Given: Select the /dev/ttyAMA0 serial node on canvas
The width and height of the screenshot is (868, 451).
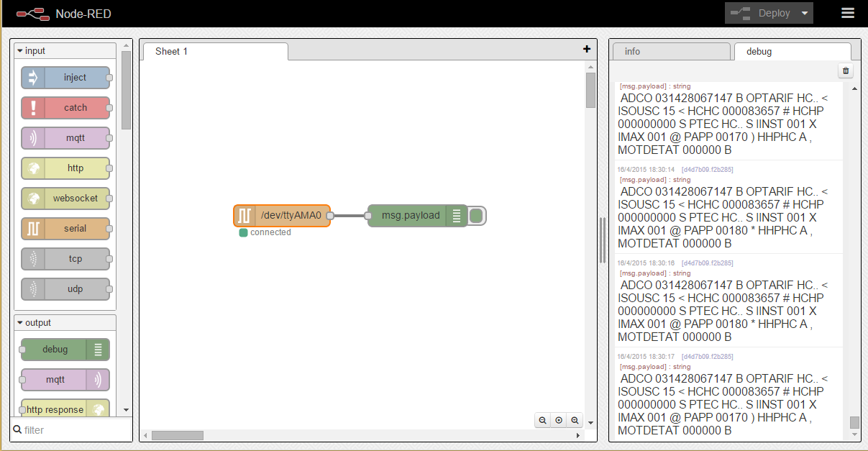Looking at the screenshot, I should pos(283,215).
